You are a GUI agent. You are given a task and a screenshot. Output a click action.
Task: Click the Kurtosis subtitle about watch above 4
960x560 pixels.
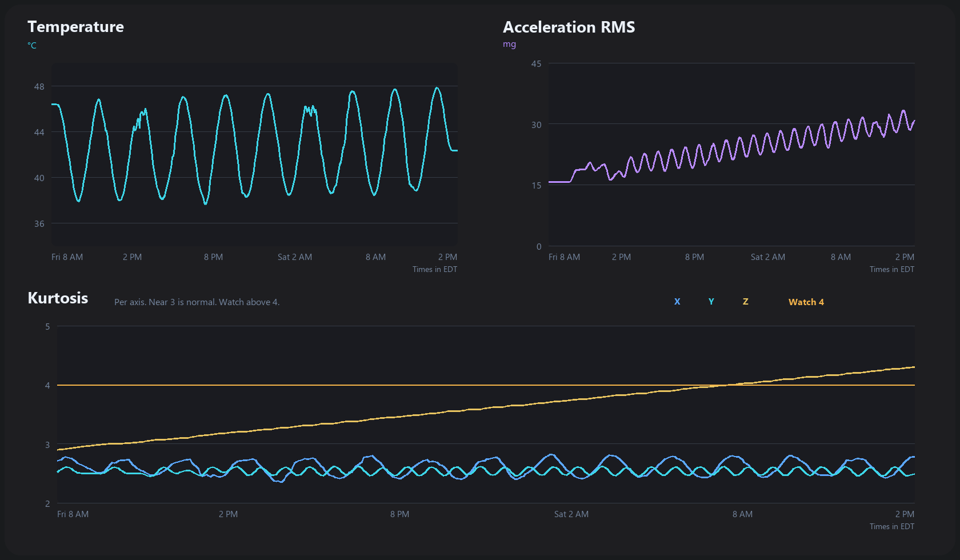tap(197, 302)
